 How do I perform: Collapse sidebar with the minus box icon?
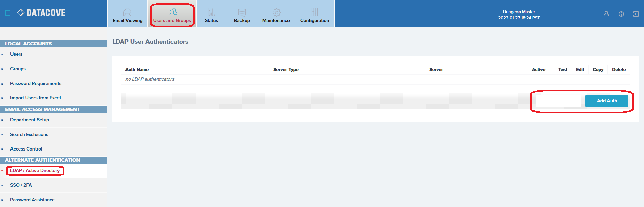(x=8, y=13)
